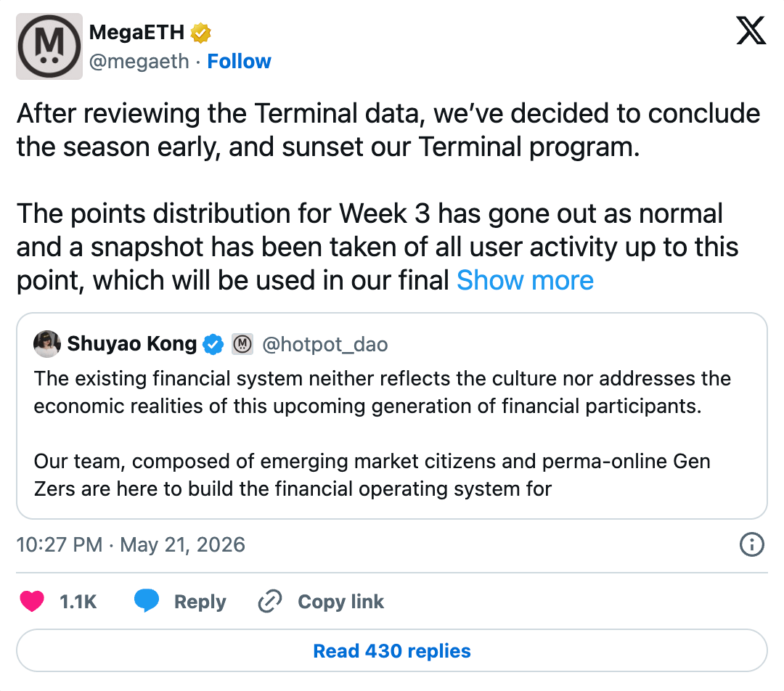This screenshot has height=691, width=784.
Task: Click the Reply label
Action: tap(200, 602)
